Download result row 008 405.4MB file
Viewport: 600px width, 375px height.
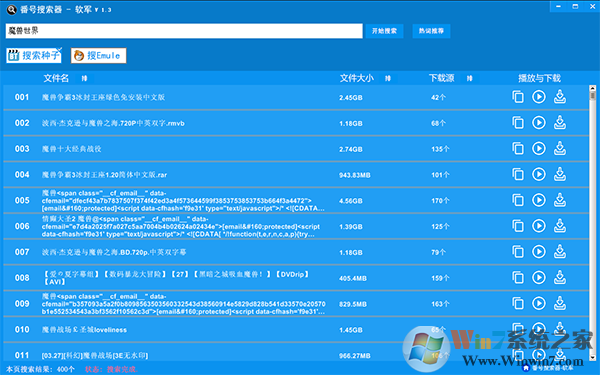[560, 277]
